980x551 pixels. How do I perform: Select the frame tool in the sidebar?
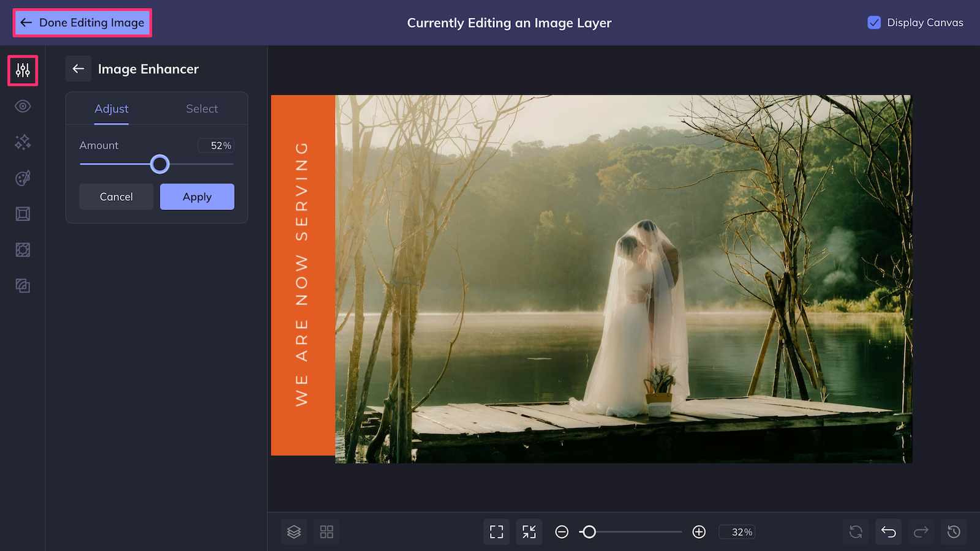(22, 213)
